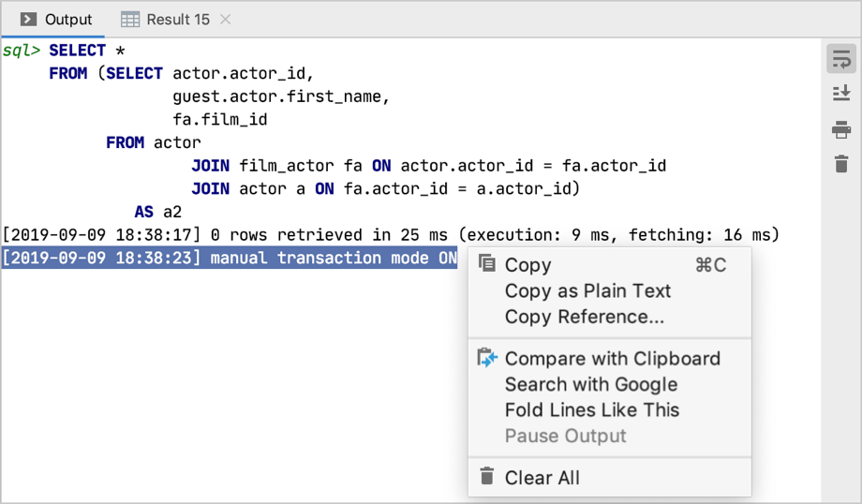
Task: Switch to the Output tab
Action: (x=68, y=19)
